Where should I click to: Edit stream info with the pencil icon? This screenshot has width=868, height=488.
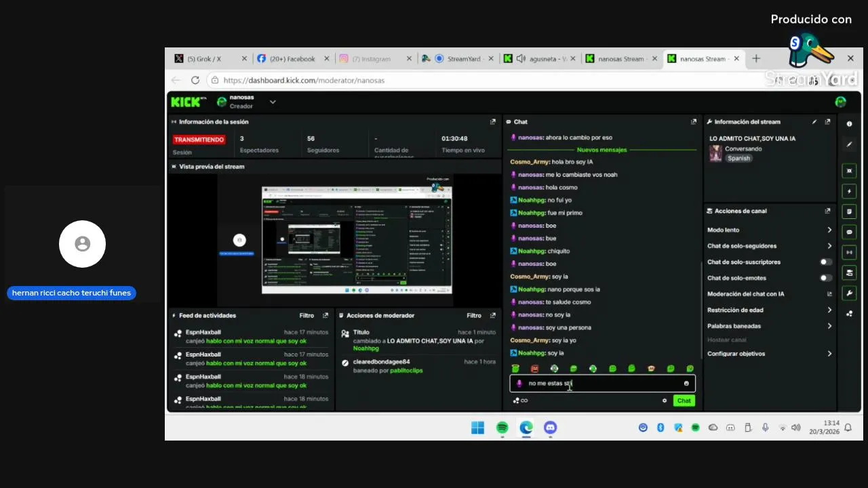coord(814,122)
